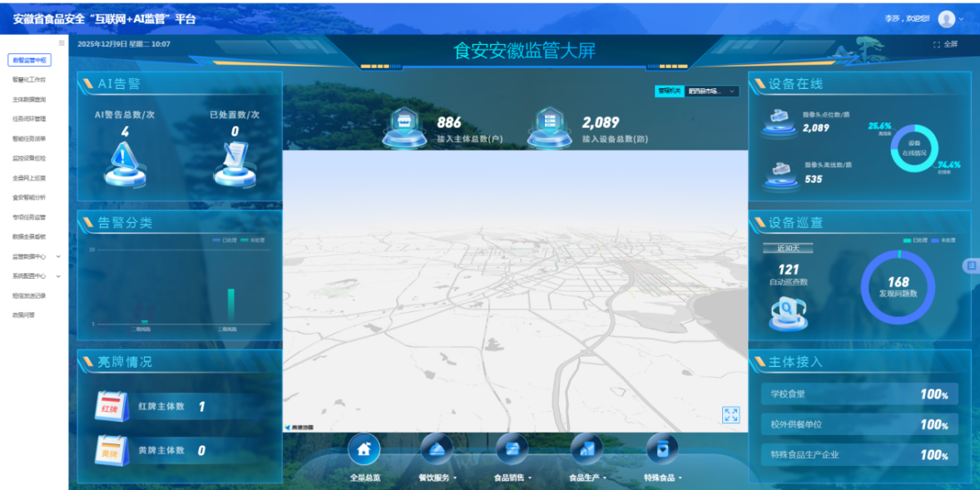
Task: Expand 系统配置中心 in the sidebar
Action: [33, 276]
